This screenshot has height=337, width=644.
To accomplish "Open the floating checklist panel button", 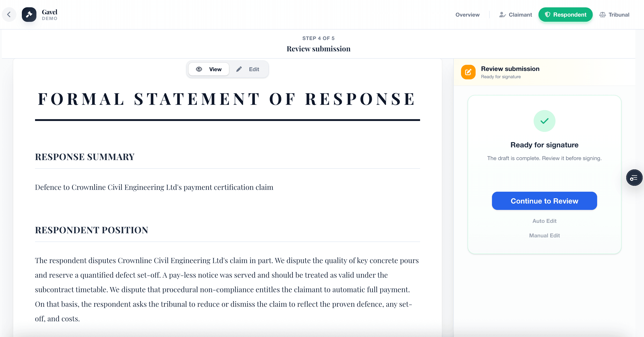I will click(x=634, y=178).
